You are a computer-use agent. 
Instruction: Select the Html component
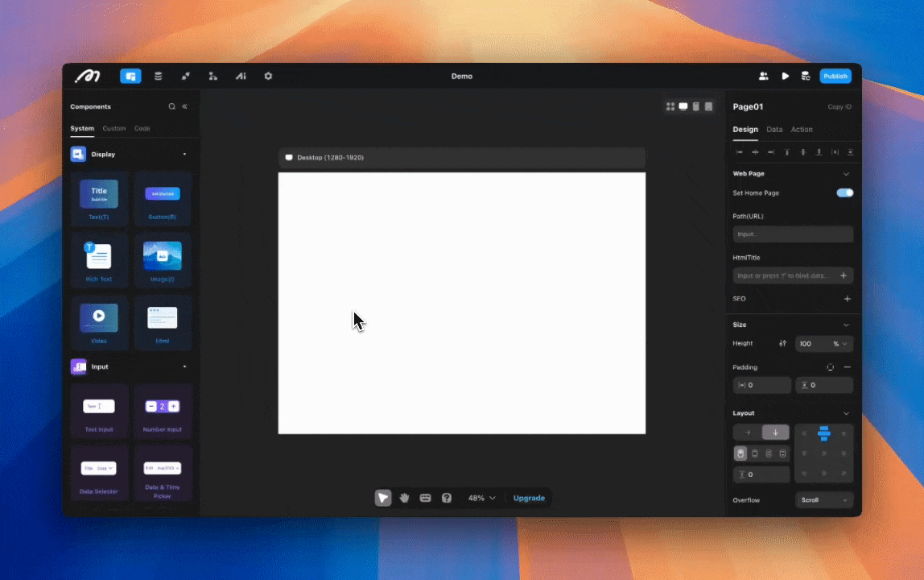(x=163, y=323)
